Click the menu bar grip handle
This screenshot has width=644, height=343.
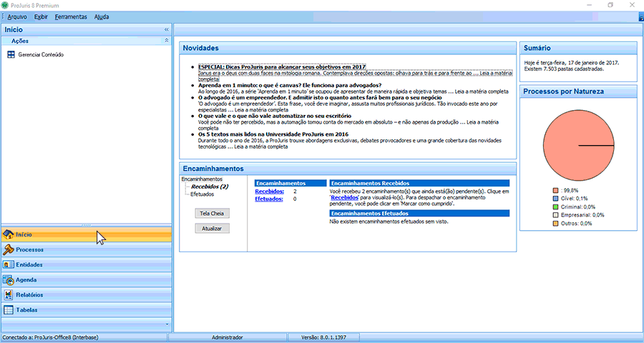2,17
